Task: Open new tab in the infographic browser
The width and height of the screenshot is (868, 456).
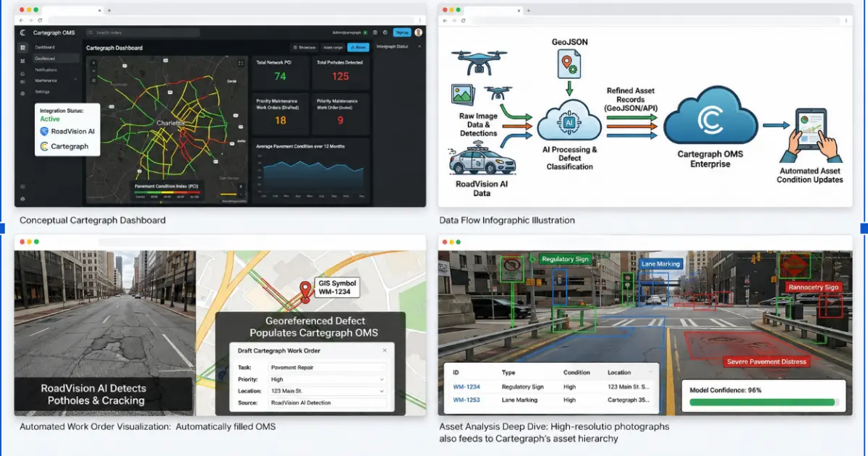Action: point(529,10)
